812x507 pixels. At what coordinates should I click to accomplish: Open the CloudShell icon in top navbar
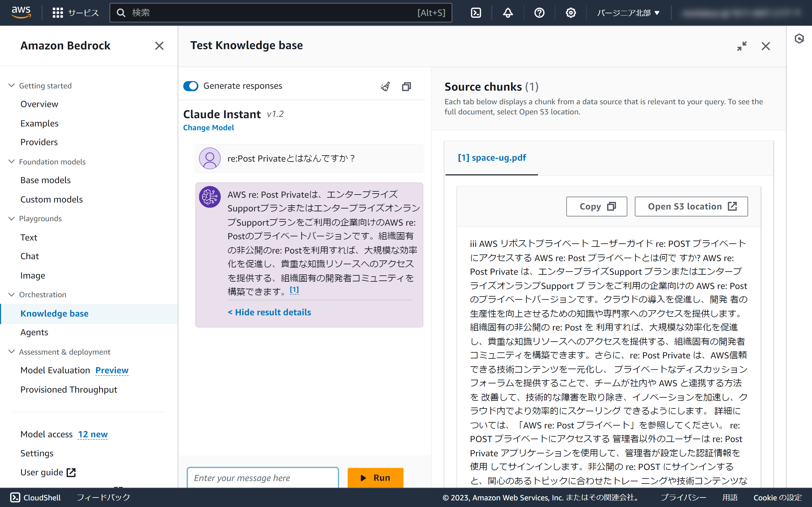tap(476, 13)
